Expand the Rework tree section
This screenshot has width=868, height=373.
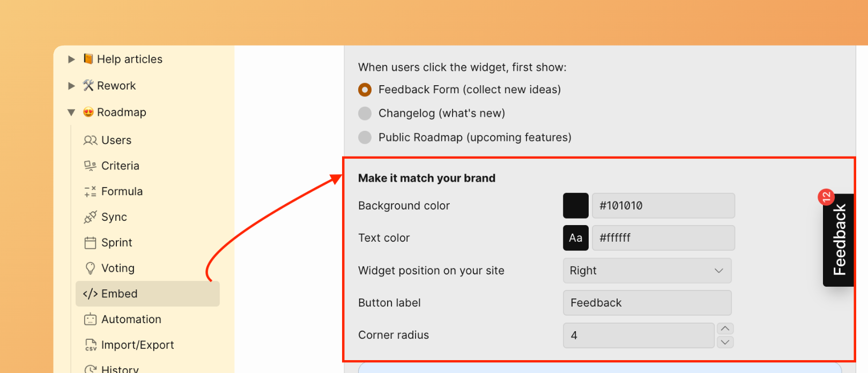71,86
